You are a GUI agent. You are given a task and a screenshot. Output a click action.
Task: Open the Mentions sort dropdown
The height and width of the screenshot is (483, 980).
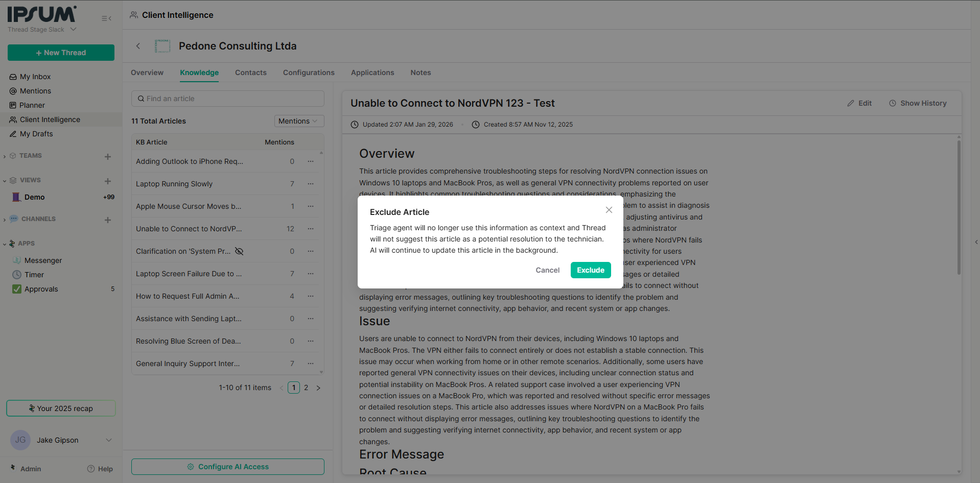(299, 121)
